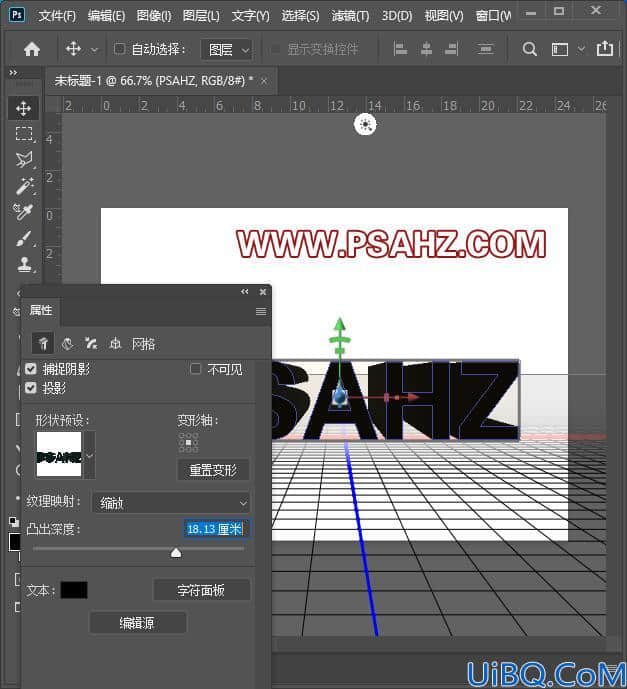This screenshot has width=627, height=689.
Task: Close the Properties panel
Action: pyautogui.click(x=263, y=292)
